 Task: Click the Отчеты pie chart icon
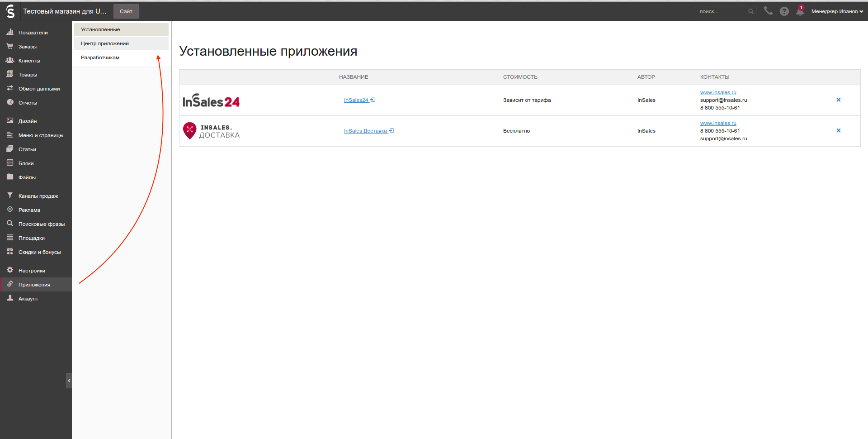click(x=10, y=102)
